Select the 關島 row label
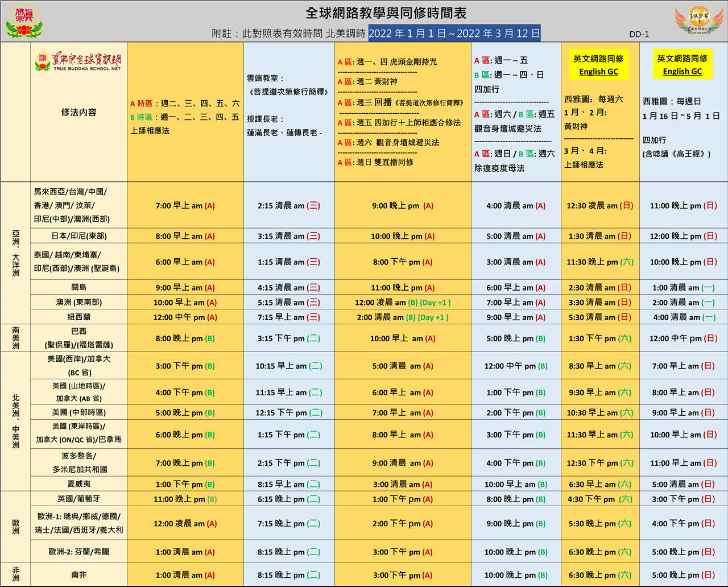 click(78, 287)
